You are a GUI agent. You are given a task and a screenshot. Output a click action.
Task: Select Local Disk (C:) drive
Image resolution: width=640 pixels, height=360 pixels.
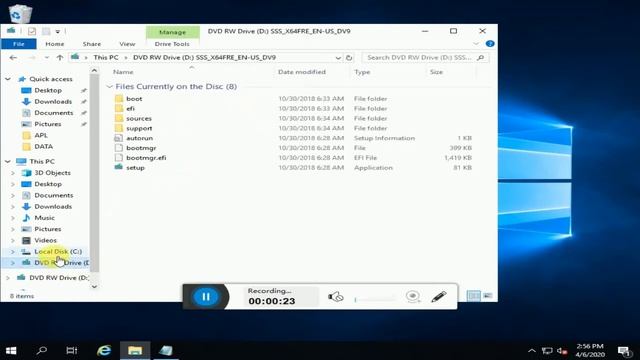pos(58,251)
